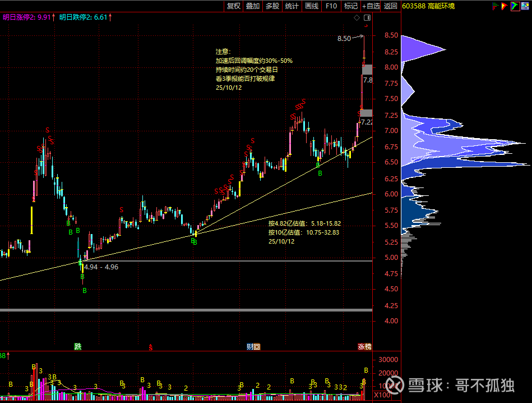
Task: Select the 注意: note annotation text
Action: pyautogui.click(x=223, y=52)
